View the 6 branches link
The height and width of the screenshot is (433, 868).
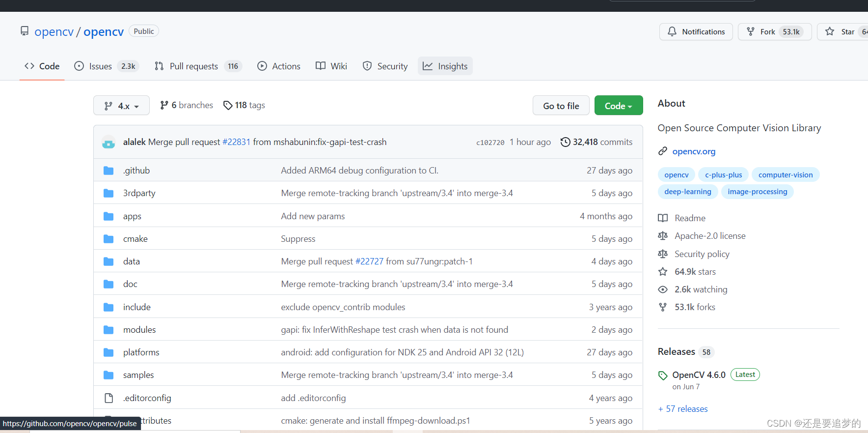187,105
